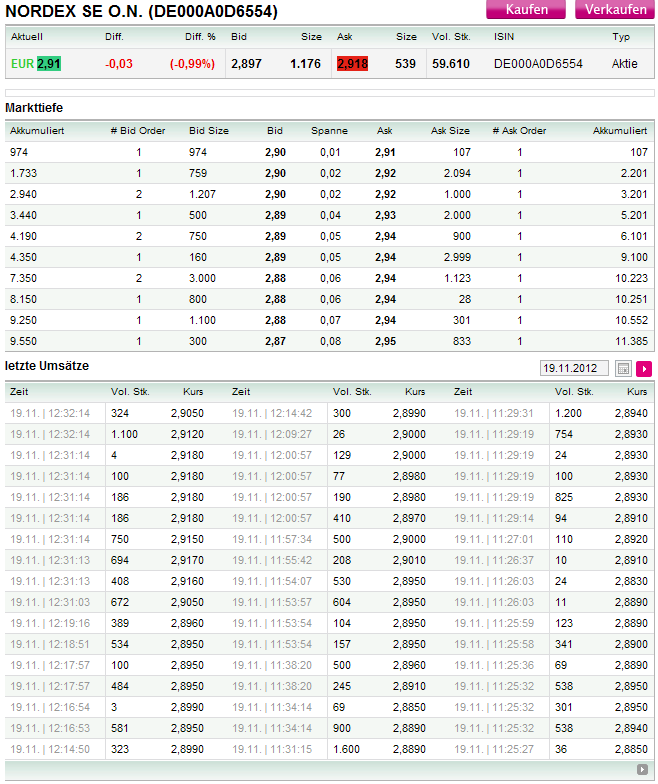Click the Aktuell column header
The image size is (658, 784).
tap(26, 36)
